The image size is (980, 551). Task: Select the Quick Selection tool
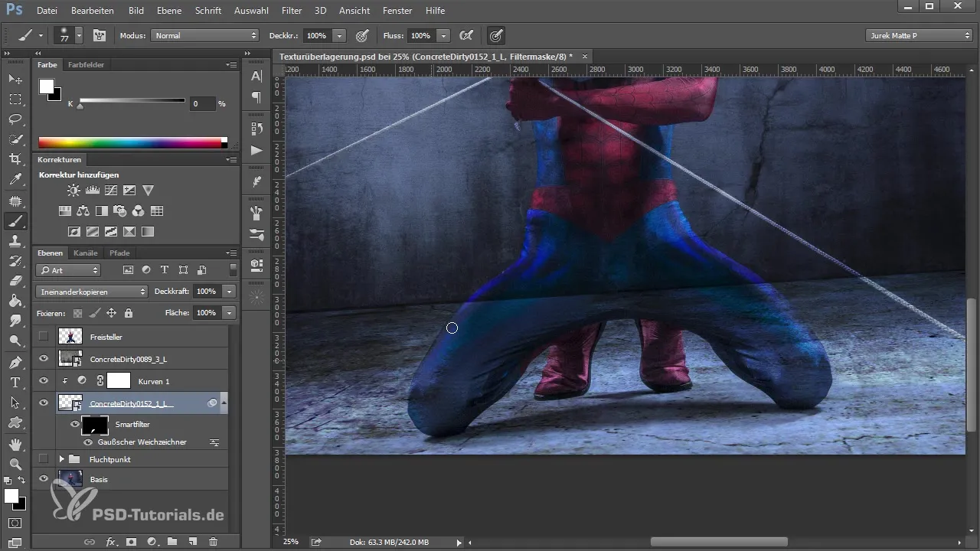pyautogui.click(x=15, y=139)
